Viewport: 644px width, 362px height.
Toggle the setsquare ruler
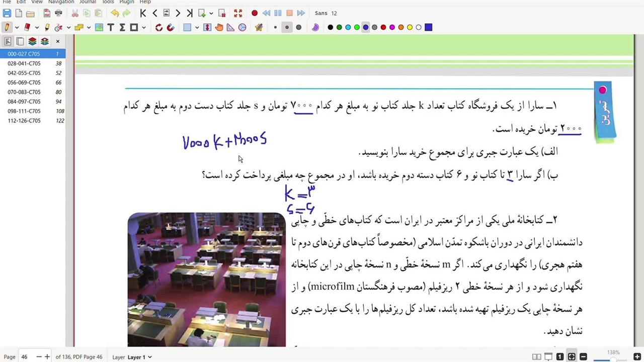pyautogui.click(x=230, y=28)
